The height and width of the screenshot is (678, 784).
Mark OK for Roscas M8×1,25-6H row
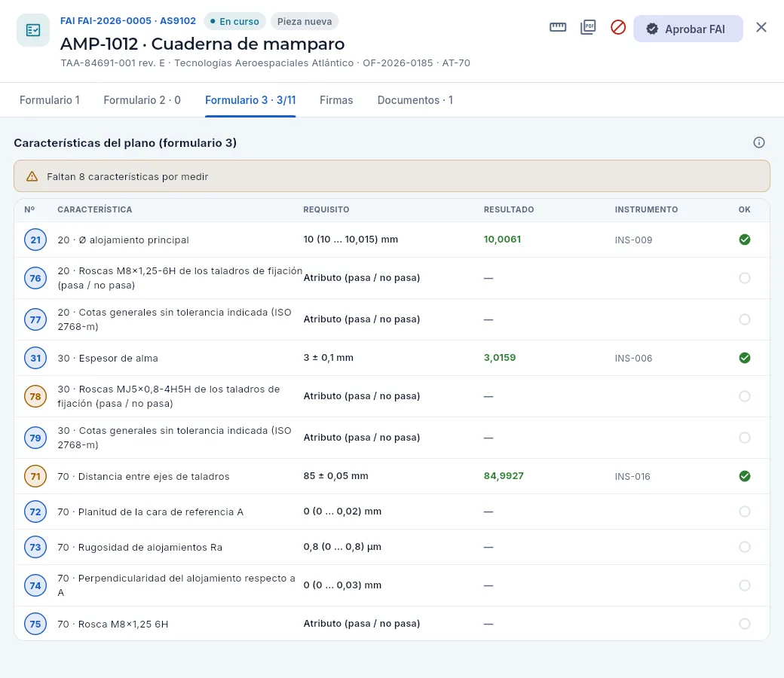745,278
